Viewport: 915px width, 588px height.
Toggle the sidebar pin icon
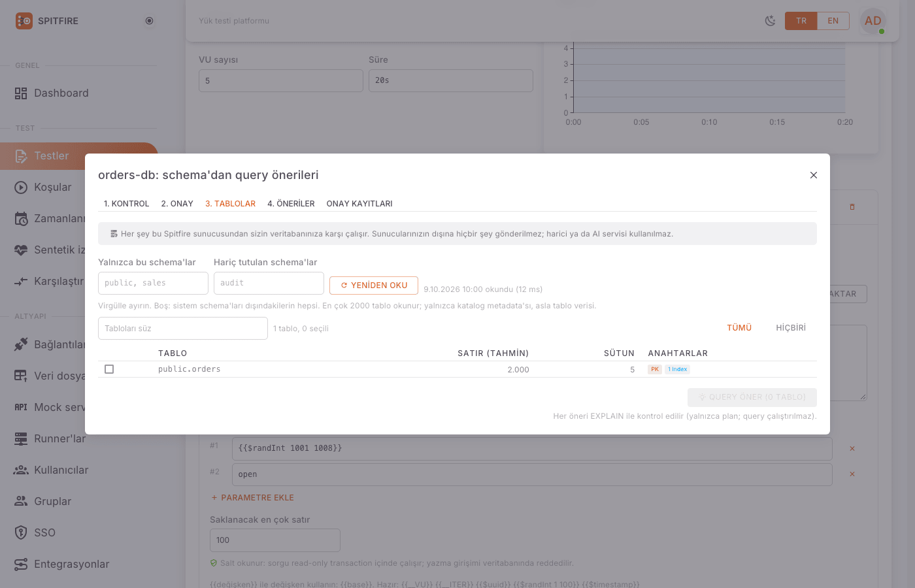tap(149, 21)
